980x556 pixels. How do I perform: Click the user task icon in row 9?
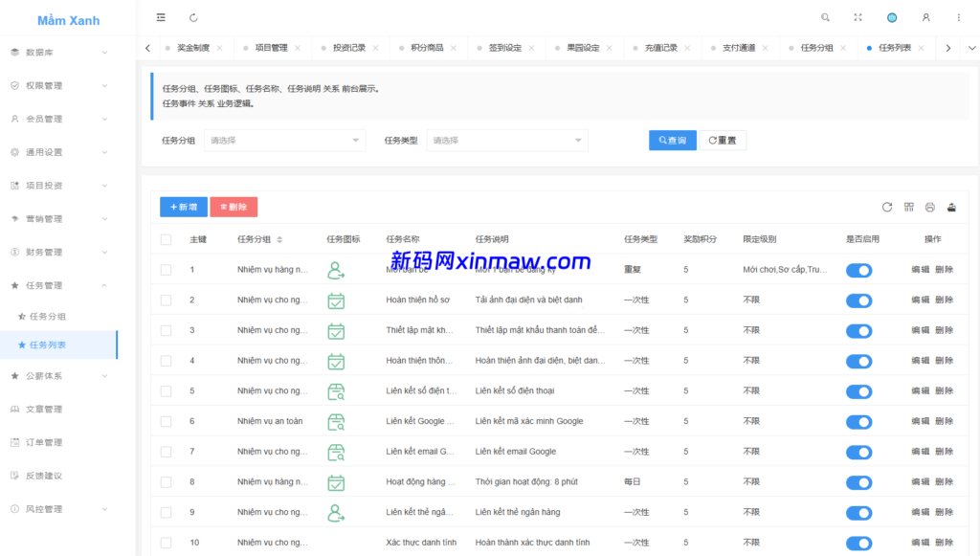[x=336, y=512]
